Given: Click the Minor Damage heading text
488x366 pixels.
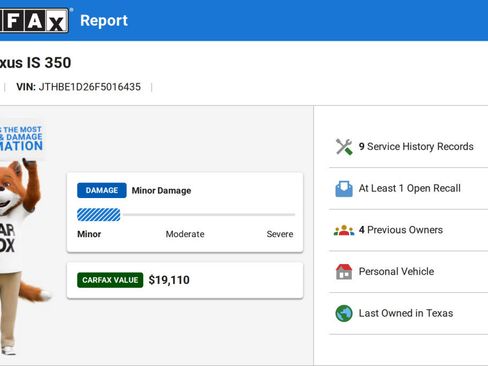Looking at the screenshot, I should (x=161, y=191).
